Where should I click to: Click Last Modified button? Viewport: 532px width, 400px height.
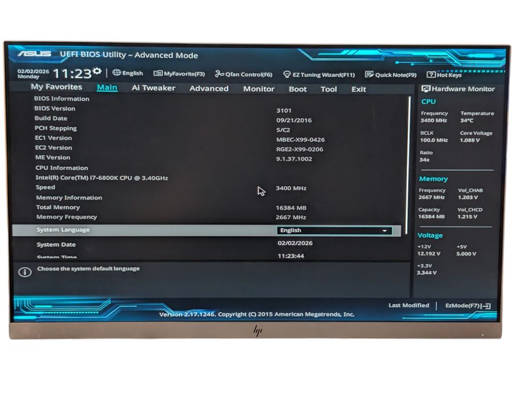point(409,305)
